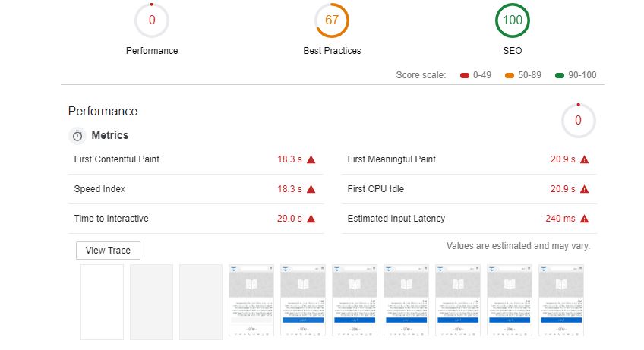The width and height of the screenshot is (644, 350).
Task: Click Time to Interactive metric label
Action: pos(111,218)
